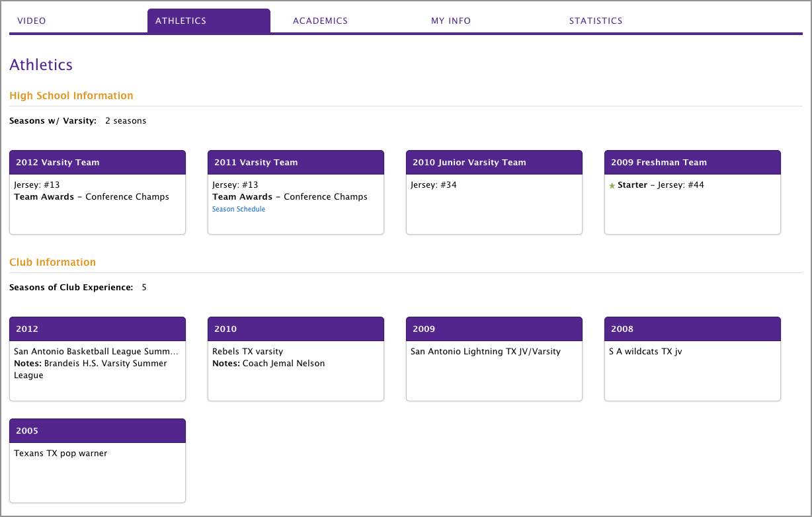Switch to the Video tab
This screenshot has width=812, height=517.
(x=32, y=20)
